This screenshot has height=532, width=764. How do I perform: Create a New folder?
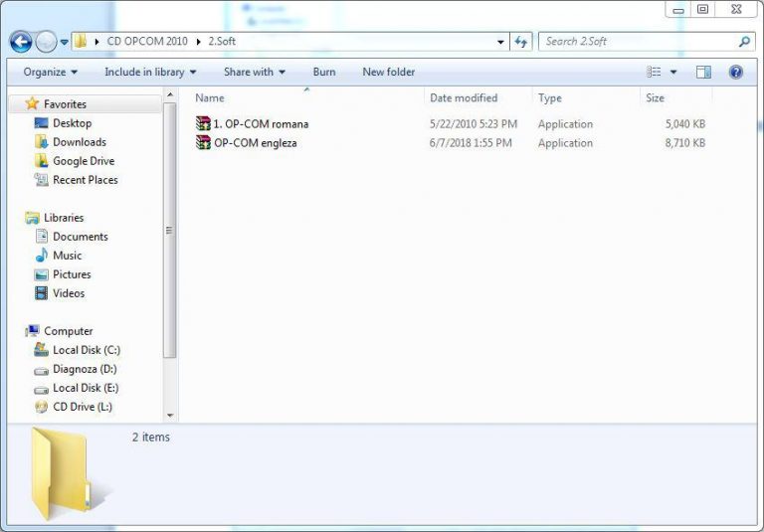[x=388, y=73]
